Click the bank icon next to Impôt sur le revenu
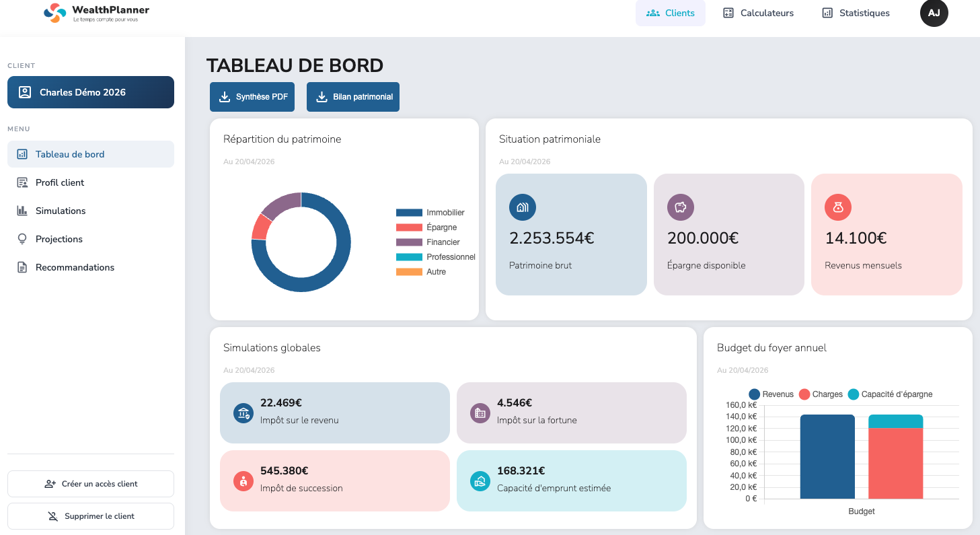980x535 pixels. [x=243, y=413]
